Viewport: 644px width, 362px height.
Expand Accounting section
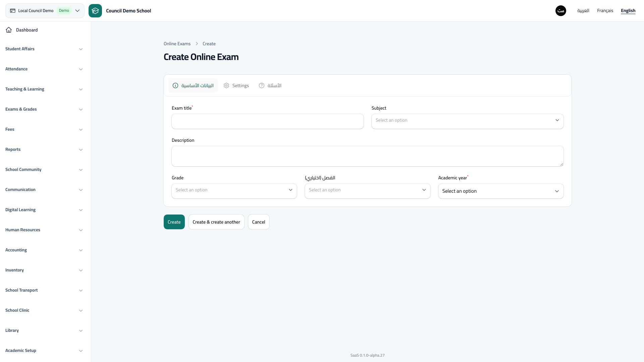44,250
